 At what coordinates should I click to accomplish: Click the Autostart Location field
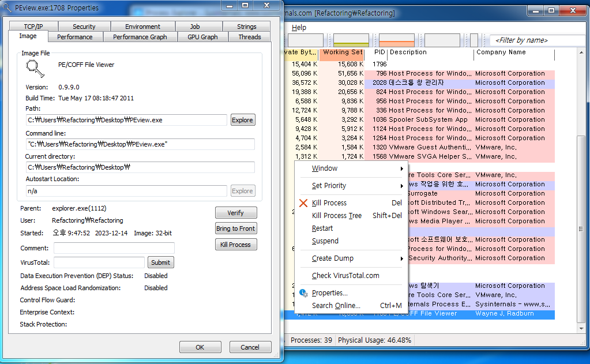coord(126,191)
